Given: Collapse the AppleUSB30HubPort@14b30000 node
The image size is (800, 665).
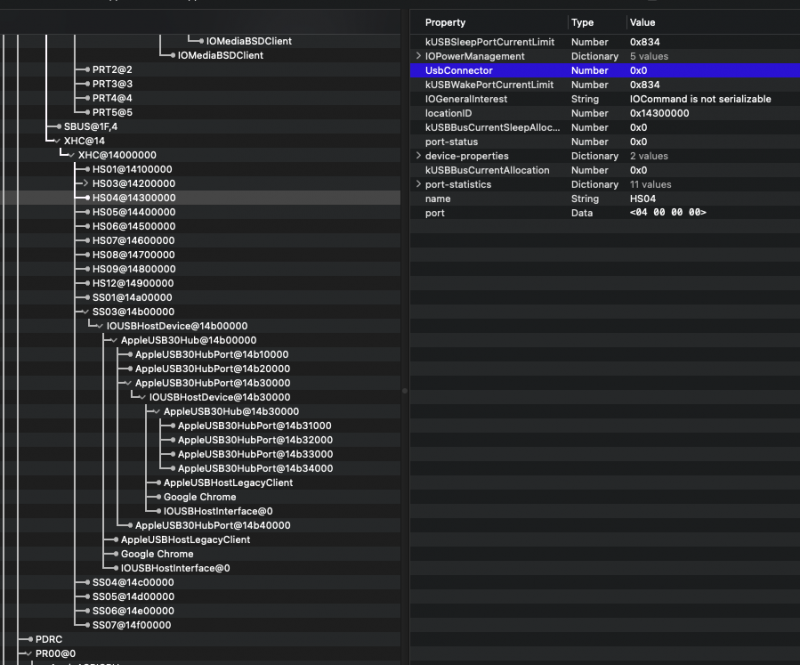Looking at the screenshot, I should (x=127, y=383).
